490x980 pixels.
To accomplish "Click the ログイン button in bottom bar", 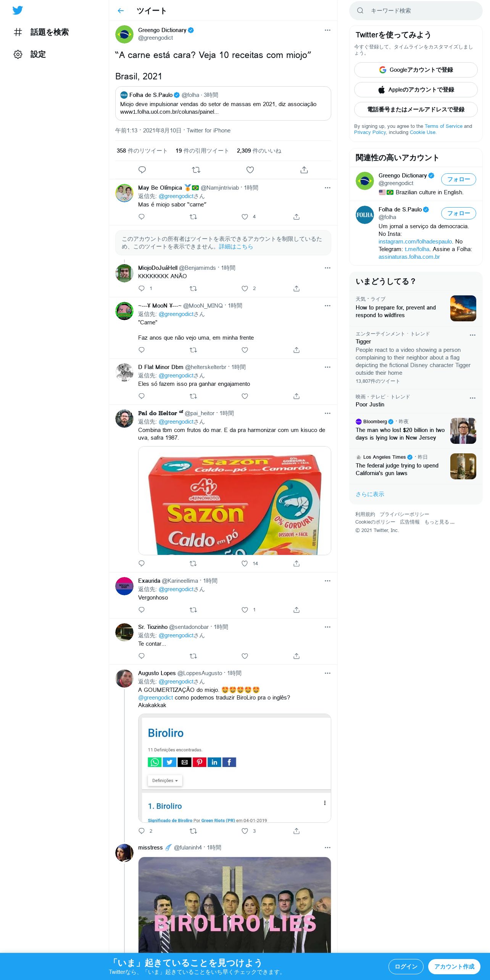I will tap(406, 966).
